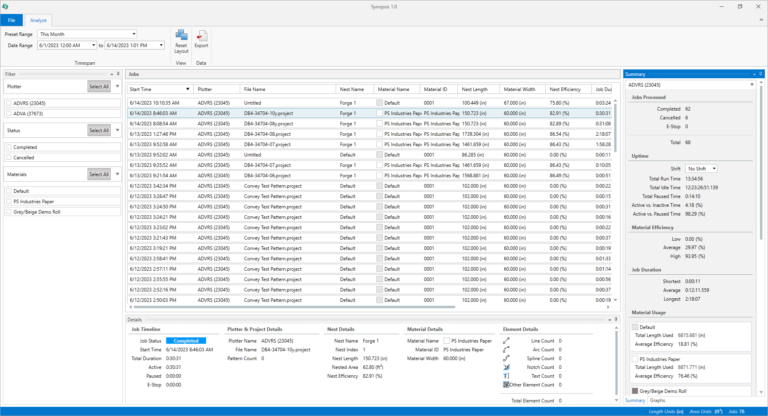Check the Default material filter
Viewport: 768px width, 416px height.
[9, 191]
